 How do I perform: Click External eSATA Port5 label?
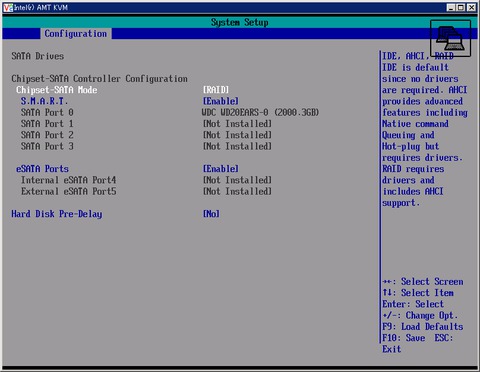(x=68, y=191)
